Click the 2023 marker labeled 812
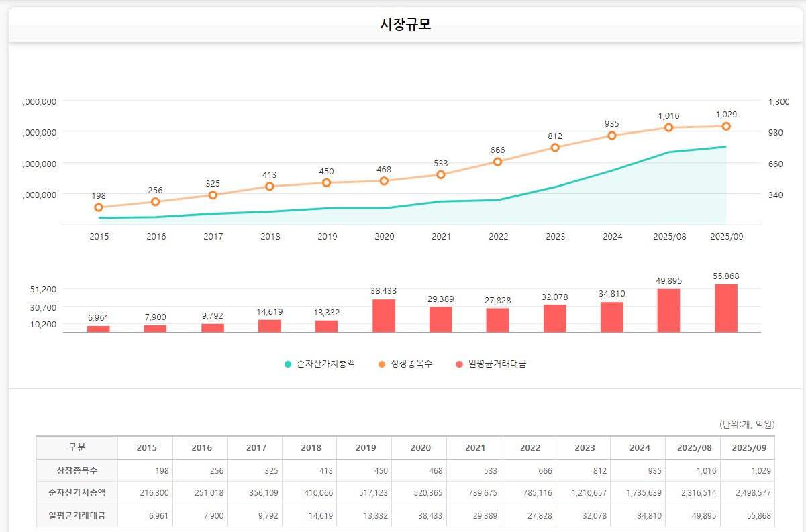The width and height of the screenshot is (806, 532). point(555,148)
